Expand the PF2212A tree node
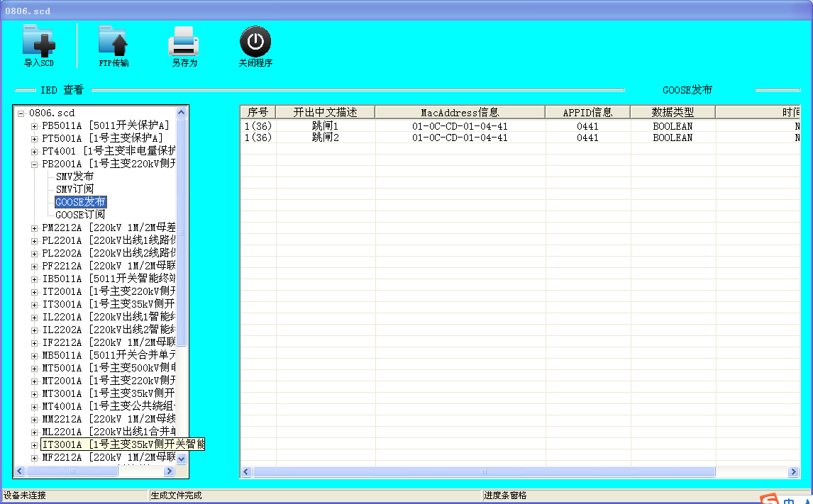The height and width of the screenshot is (504, 813). (34, 267)
